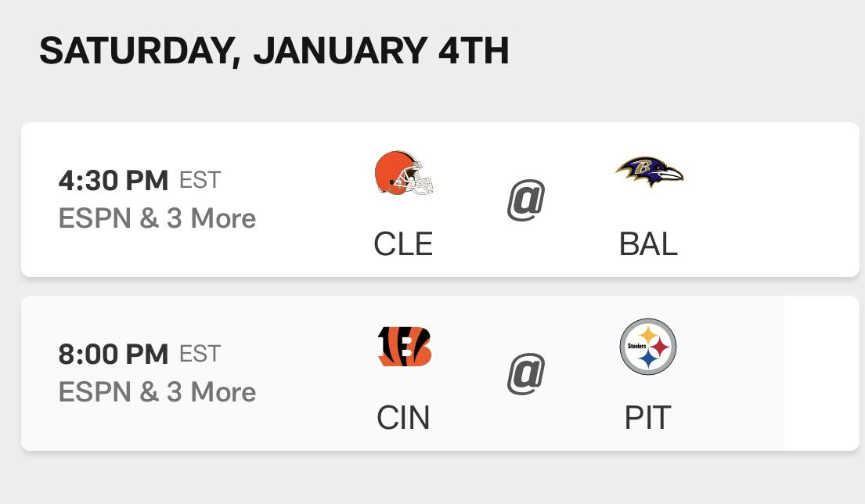Click the Baltimore Ravens logo
The width and height of the screenshot is (865, 504).
coord(649,171)
